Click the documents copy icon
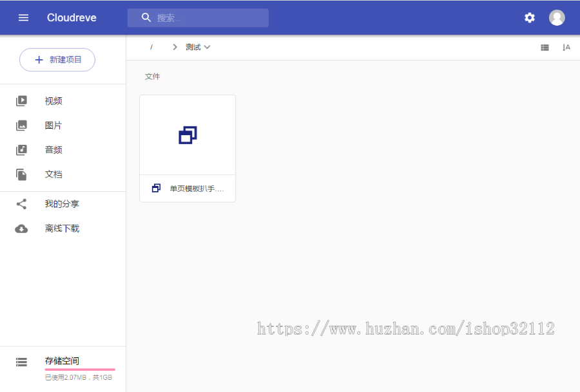 [x=21, y=174]
